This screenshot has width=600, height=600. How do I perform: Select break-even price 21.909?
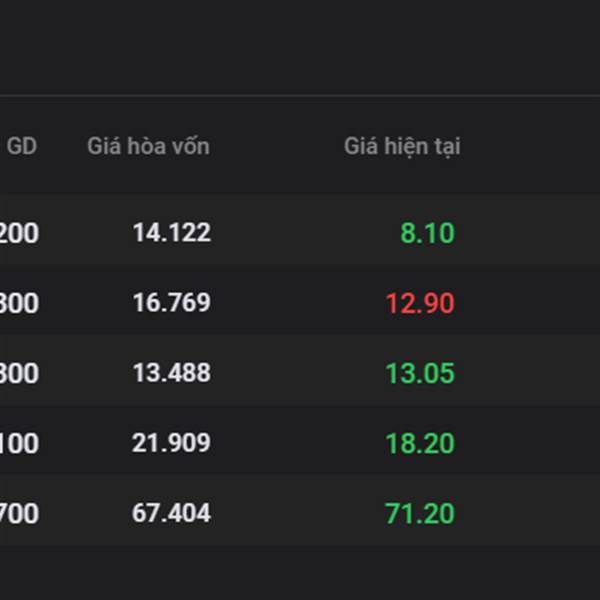pyautogui.click(x=171, y=443)
